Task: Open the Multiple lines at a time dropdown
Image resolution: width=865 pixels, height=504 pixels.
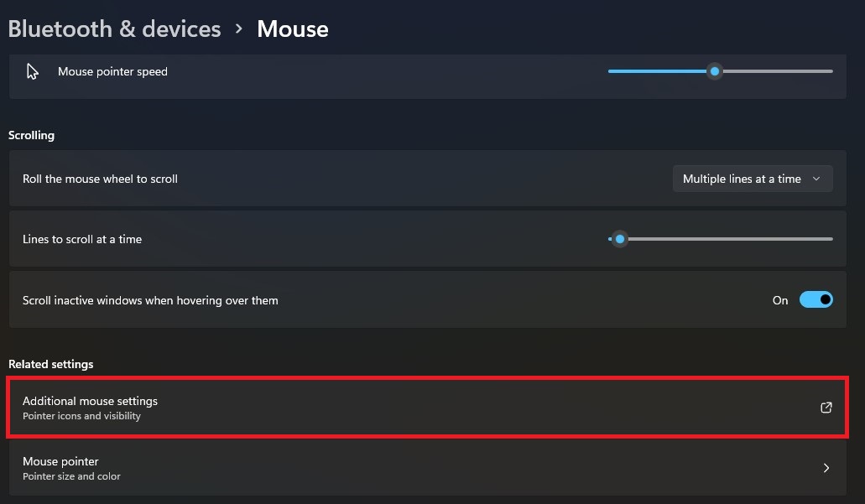Action: (753, 179)
